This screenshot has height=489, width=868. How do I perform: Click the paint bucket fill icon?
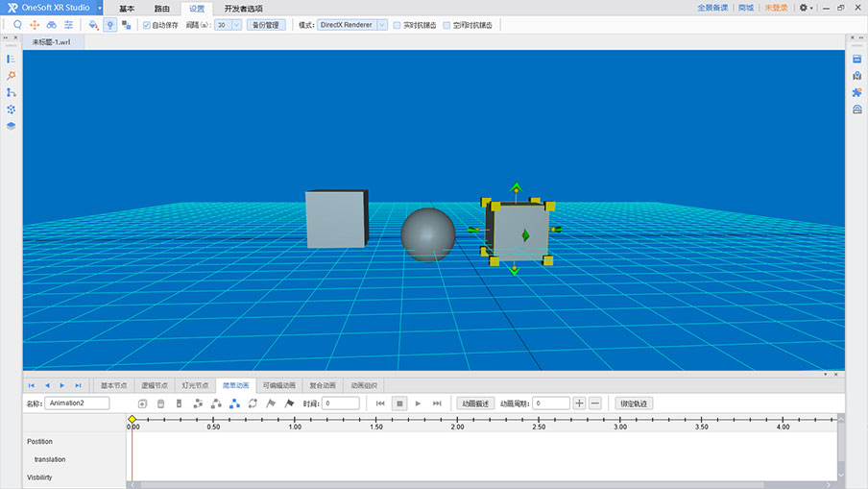[x=93, y=25]
